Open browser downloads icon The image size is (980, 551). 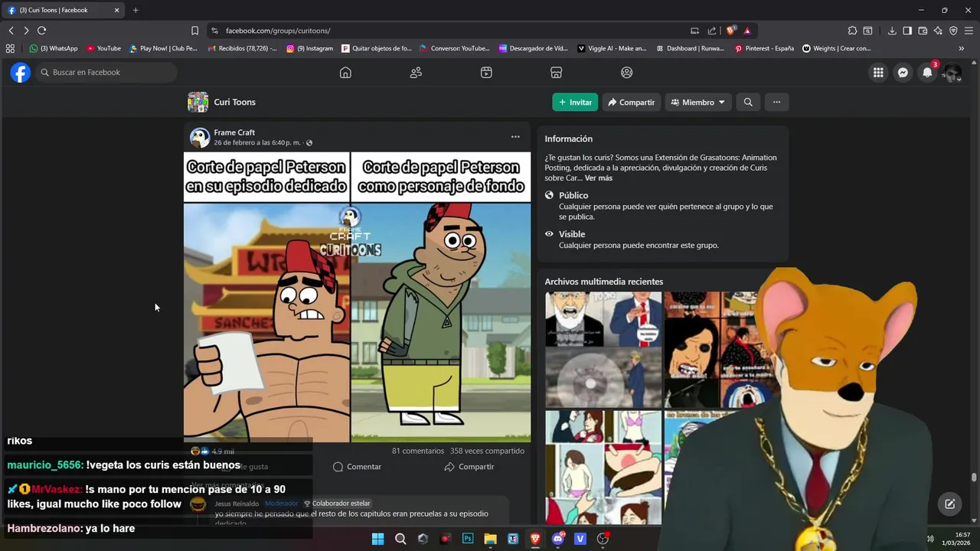point(892,31)
